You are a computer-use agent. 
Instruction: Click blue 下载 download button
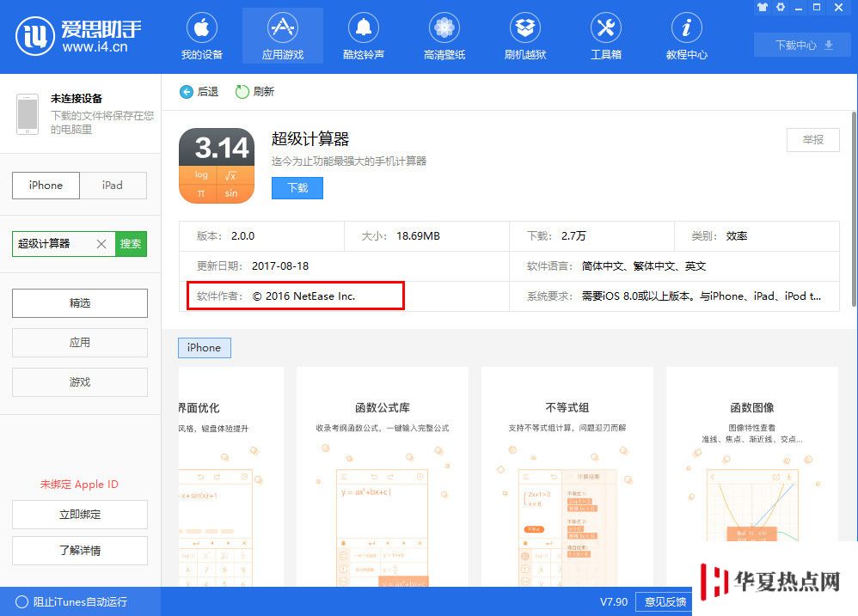click(297, 188)
